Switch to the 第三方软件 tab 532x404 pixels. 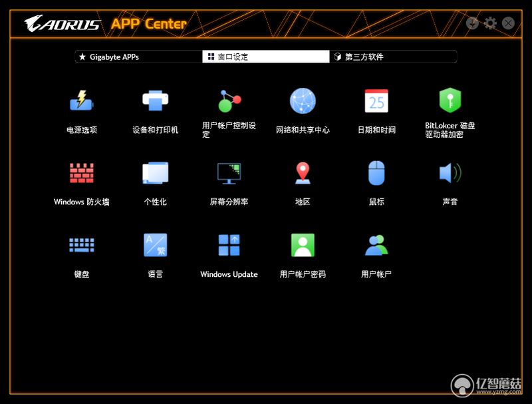[x=393, y=57]
